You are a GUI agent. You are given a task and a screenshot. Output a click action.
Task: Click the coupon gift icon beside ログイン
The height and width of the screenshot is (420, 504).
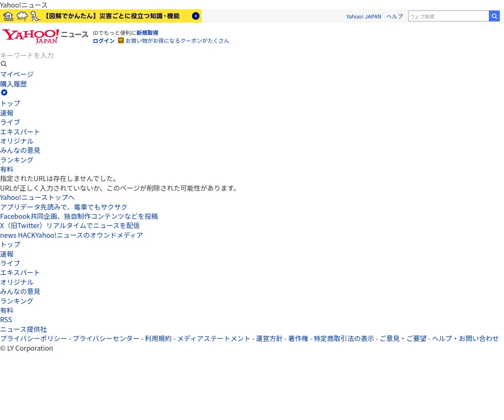tap(121, 40)
